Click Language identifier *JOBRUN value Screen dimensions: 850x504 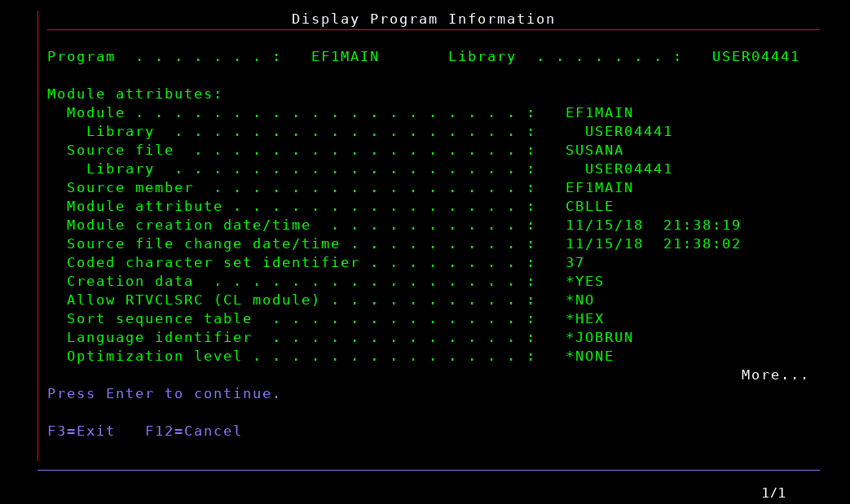tap(599, 337)
